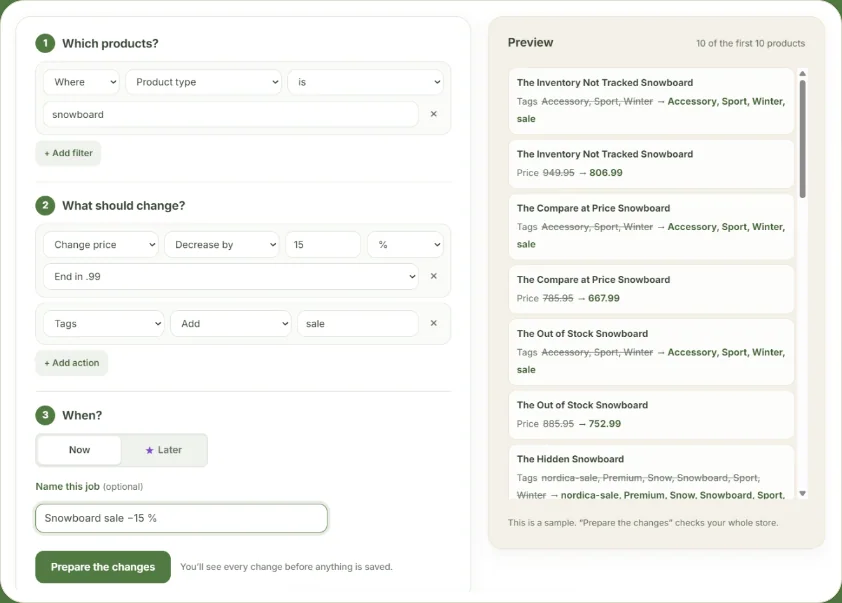Click the star icon beside Later
The image size is (842, 603).
[149, 450]
